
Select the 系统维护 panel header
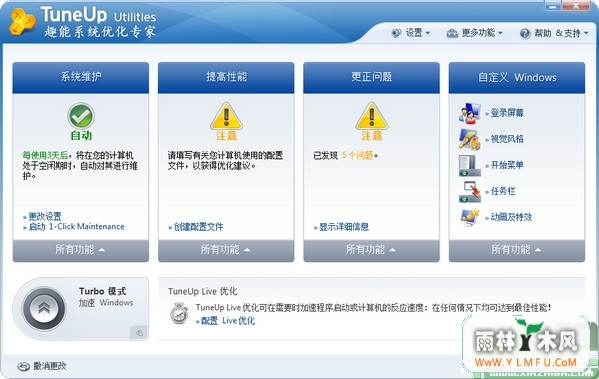pyautogui.click(x=81, y=78)
